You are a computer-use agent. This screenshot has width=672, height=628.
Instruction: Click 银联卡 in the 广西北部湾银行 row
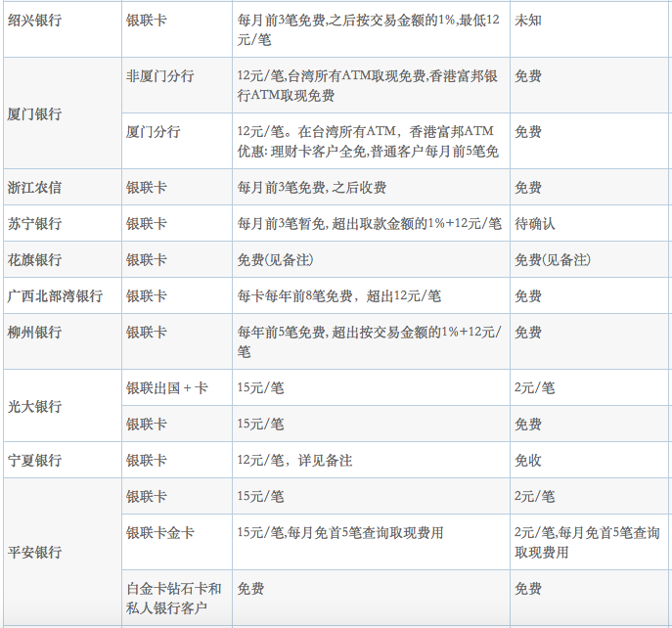(146, 296)
